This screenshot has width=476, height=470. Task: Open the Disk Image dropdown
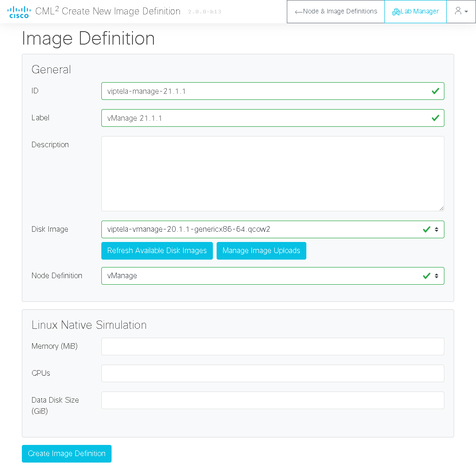click(272, 229)
